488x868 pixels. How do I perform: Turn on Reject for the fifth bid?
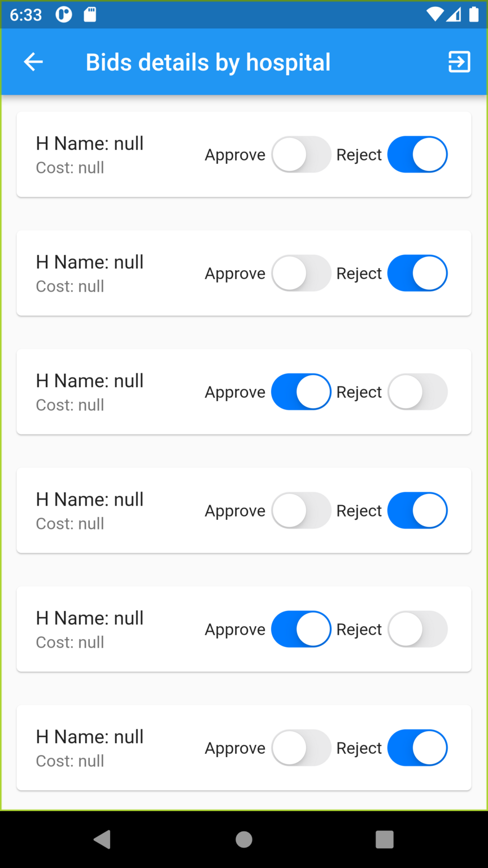tap(417, 629)
